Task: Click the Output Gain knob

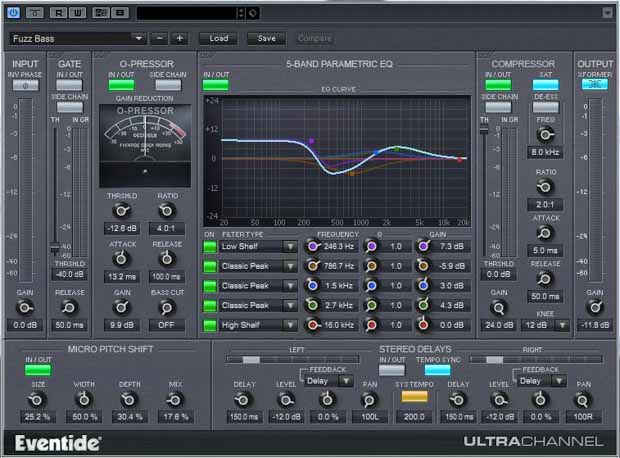Action: pos(594,307)
